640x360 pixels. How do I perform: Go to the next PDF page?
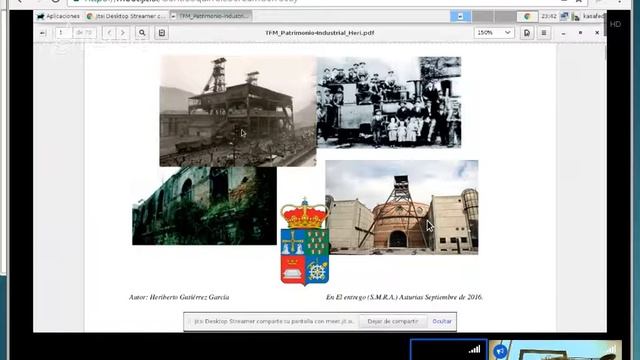point(123,33)
